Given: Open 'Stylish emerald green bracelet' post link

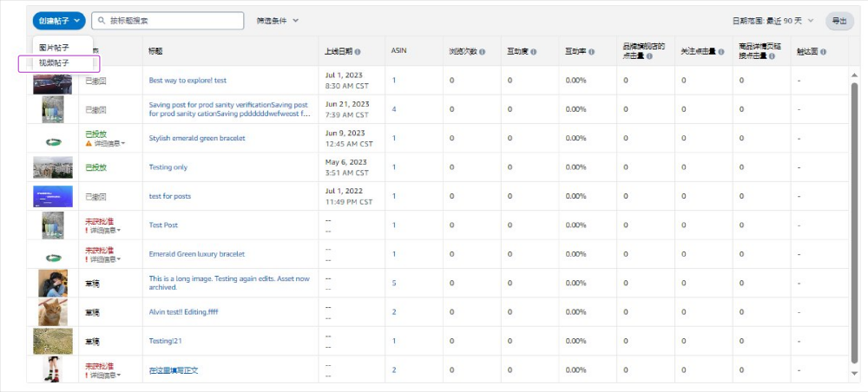Looking at the screenshot, I should pyautogui.click(x=197, y=138).
